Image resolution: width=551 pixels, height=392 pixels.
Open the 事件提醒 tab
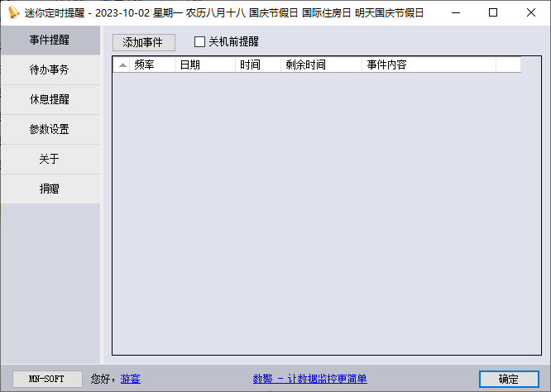tap(50, 41)
